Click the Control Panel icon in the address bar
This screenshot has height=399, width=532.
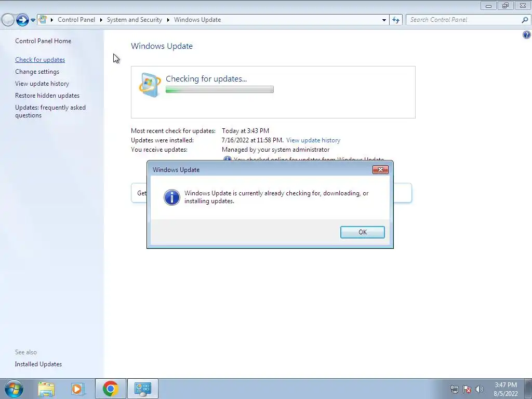point(43,19)
